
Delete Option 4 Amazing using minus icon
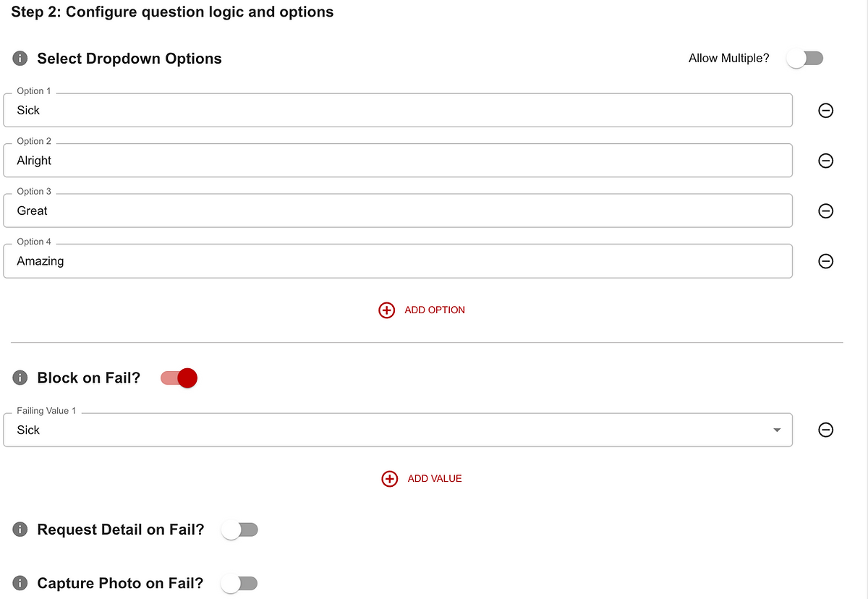click(x=825, y=261)
